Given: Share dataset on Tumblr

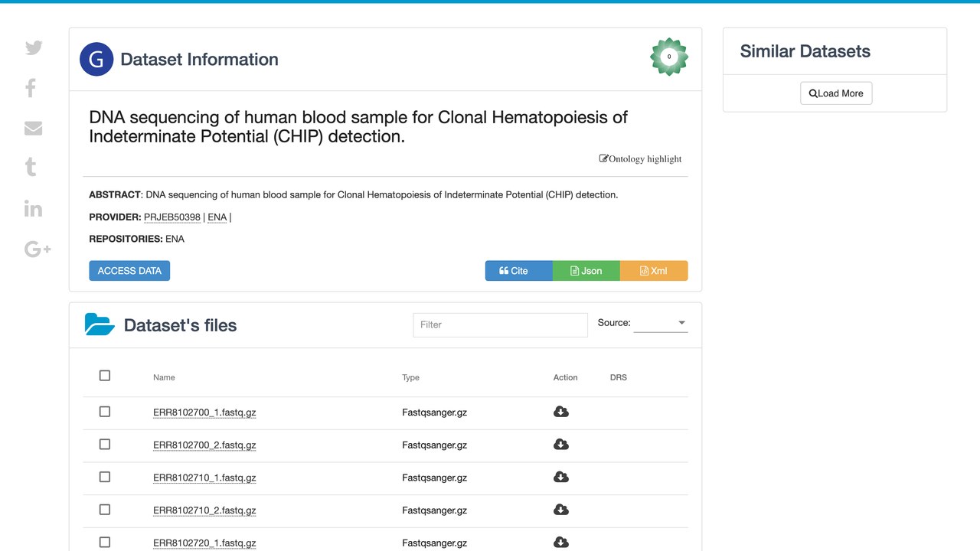Looking at the screenshot, I should [31, 168].
